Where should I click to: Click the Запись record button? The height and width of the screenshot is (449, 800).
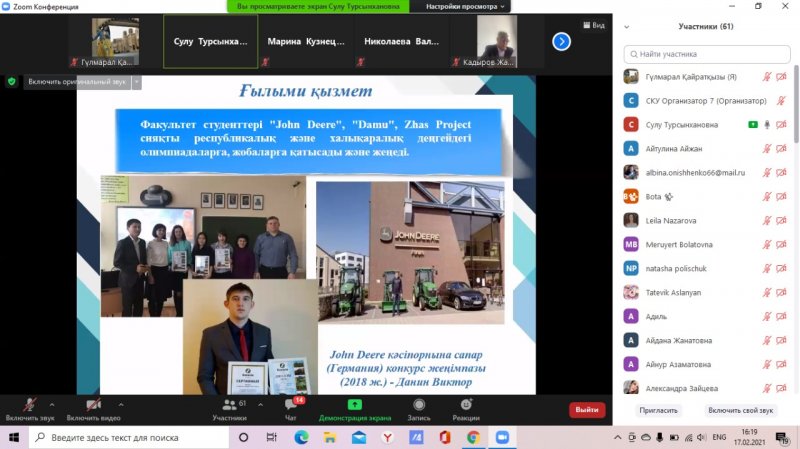coord(419,410)
